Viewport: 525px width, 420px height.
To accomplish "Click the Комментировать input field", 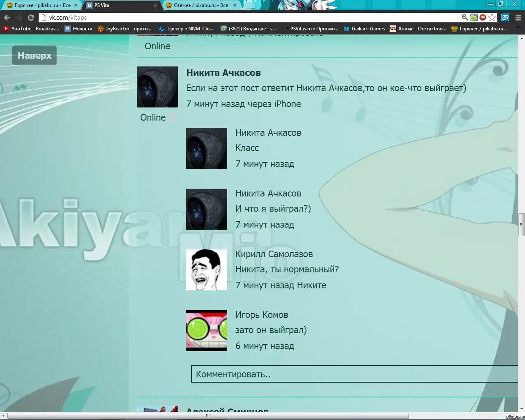I will (x=353, y=374).
